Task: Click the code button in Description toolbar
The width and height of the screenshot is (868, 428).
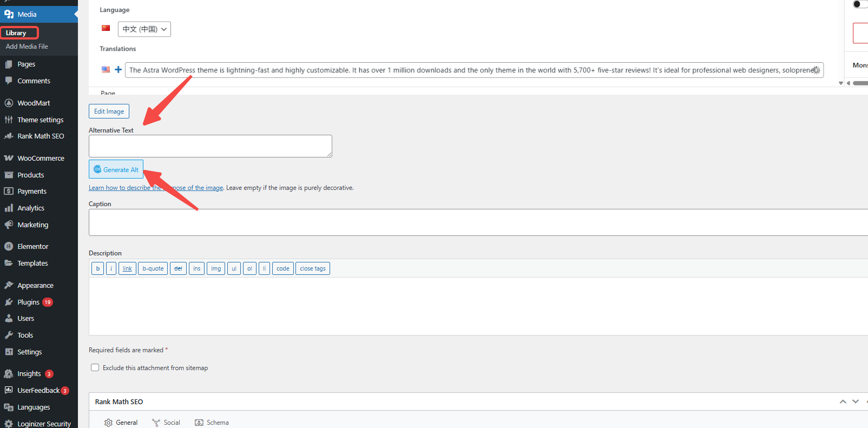Action: [x=283, y=268]
